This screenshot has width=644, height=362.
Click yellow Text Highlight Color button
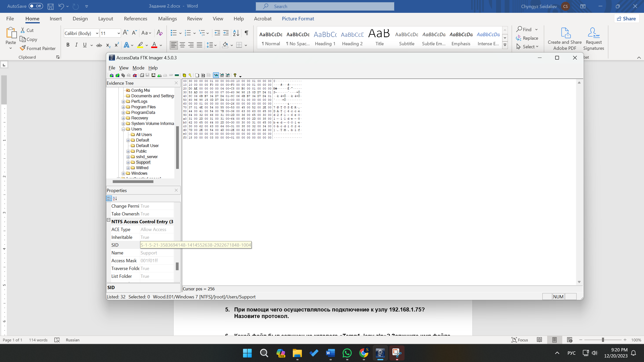(x=140, y=45)
